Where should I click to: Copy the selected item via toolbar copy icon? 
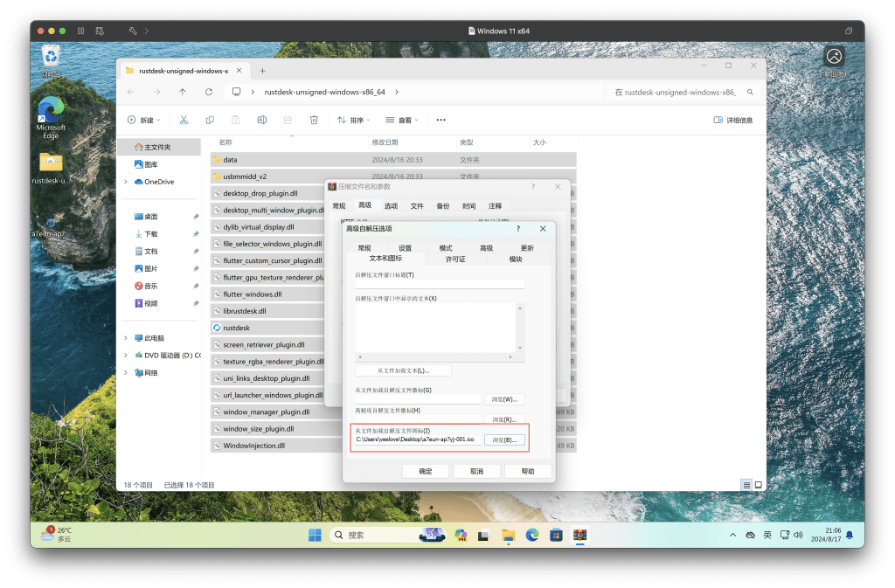click(x=211, y=120)
